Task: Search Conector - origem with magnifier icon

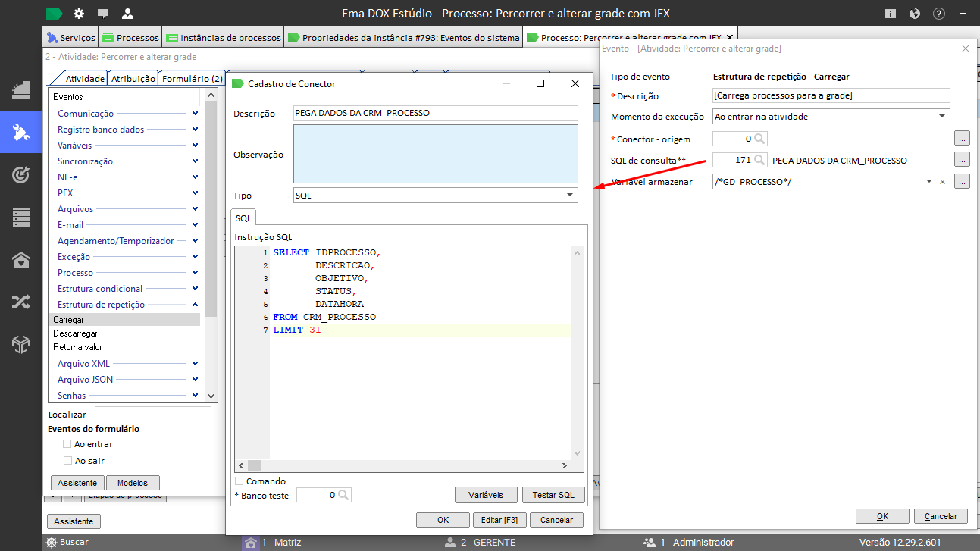Action: (x=759, y=139)
